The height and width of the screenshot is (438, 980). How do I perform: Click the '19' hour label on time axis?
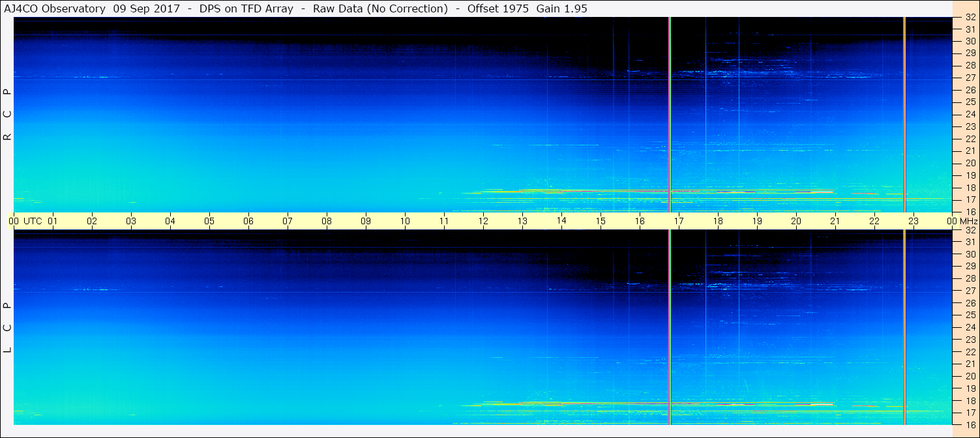coord(757,221)
